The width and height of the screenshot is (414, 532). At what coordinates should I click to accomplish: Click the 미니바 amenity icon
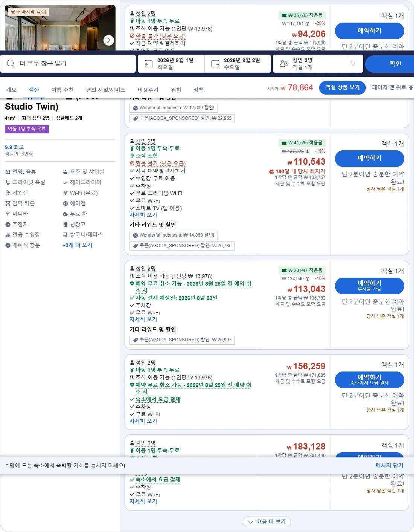tap(8, 214)
